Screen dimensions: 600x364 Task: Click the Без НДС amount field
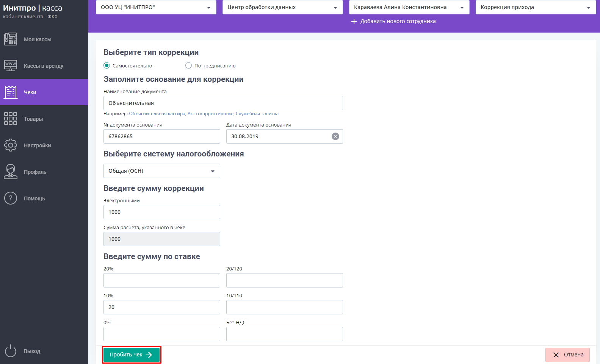coord(285,334)
